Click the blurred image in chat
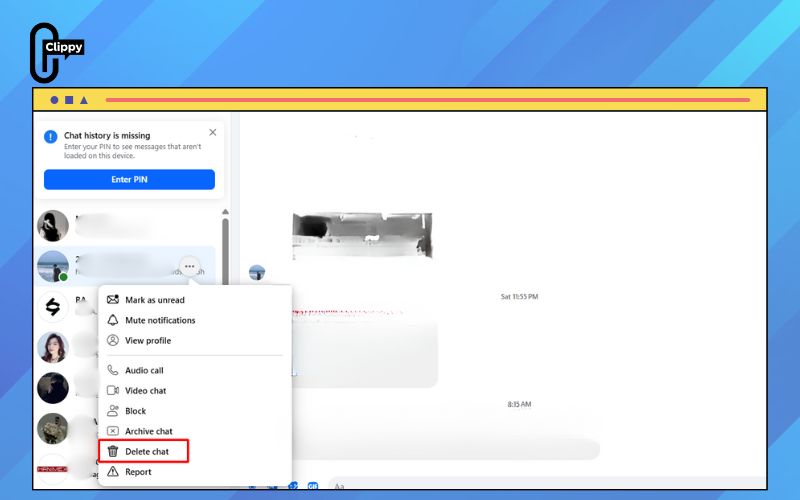The height and width of the screenshot is (500, 800). point(362,235)
